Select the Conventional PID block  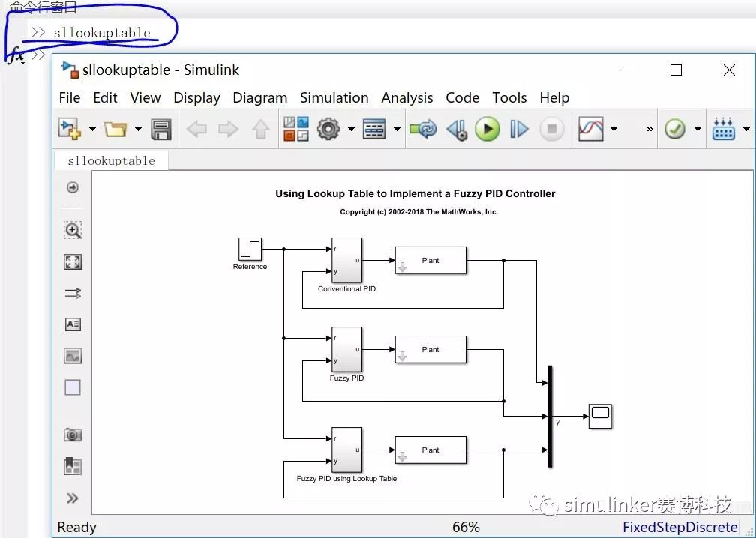click(346, 260)
